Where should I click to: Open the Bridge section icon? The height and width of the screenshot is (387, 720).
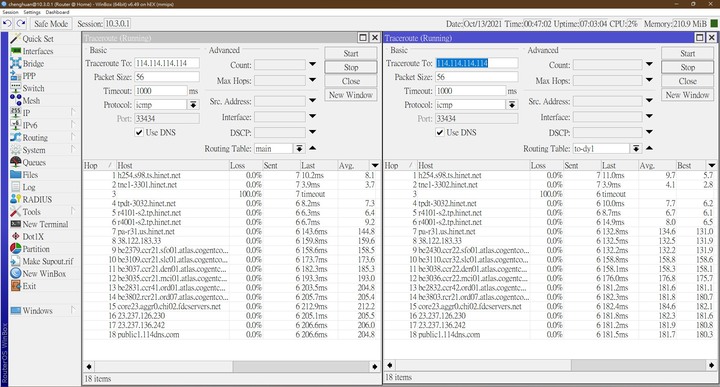(x=16, y=63)
